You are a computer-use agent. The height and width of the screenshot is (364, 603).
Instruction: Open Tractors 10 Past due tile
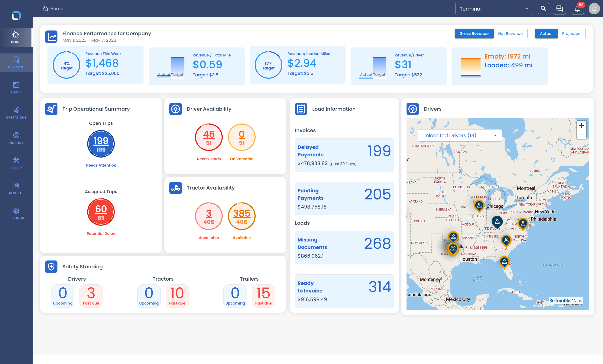click(177, 296)
